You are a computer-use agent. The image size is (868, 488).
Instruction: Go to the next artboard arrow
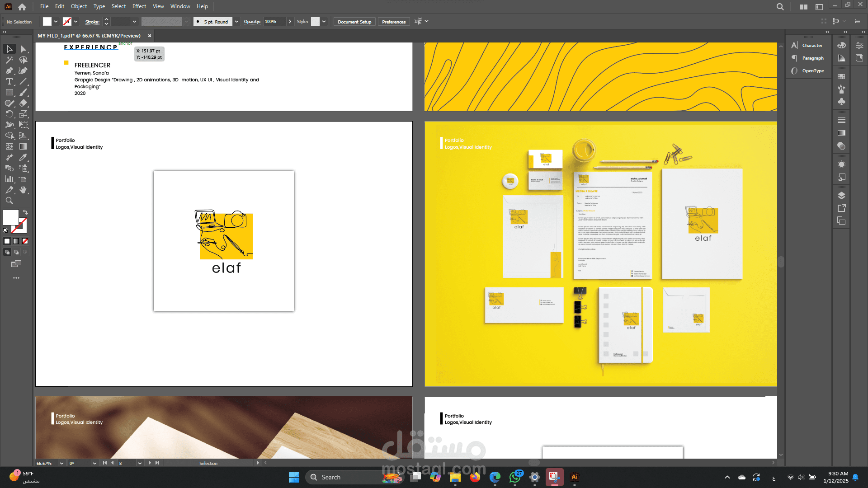(x=150, y=463)
